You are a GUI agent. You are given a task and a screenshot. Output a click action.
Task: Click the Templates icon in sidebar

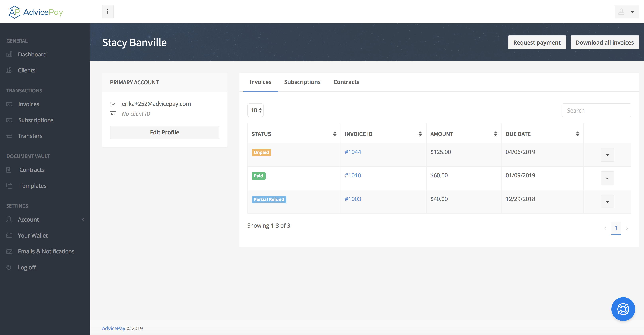click(9, 185)
